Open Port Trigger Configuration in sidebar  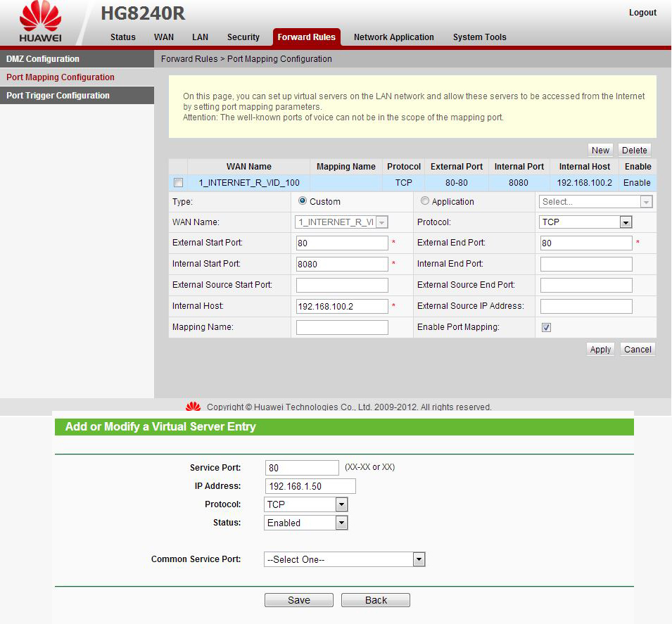[x=58, y=96]
